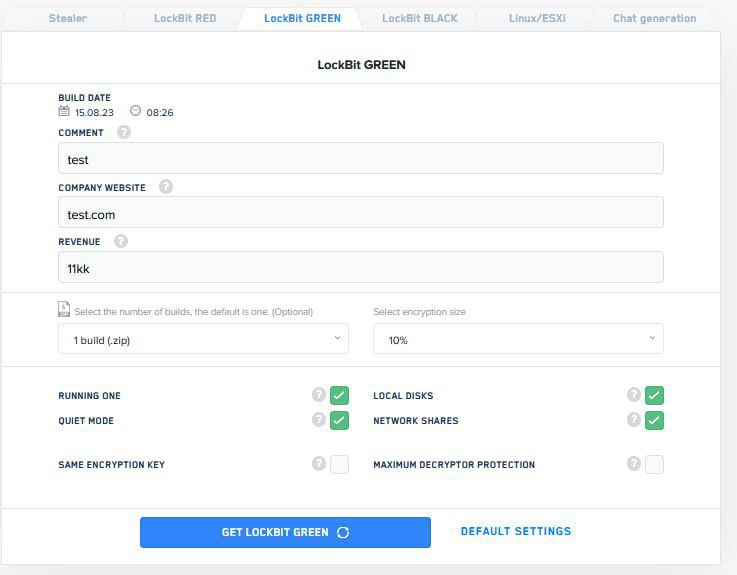
Task: Click the calendar icon beside build date
Action: click(64, 111)
